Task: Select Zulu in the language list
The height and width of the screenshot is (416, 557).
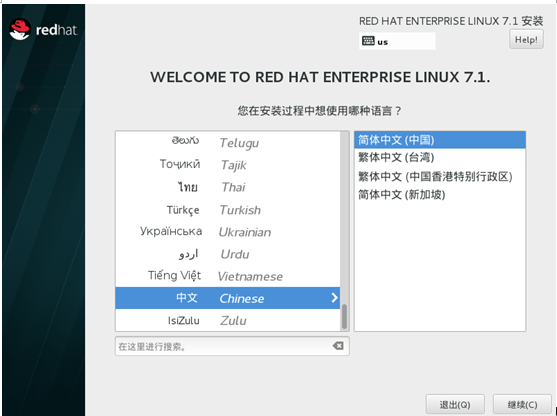Action: tap(227, 320)
